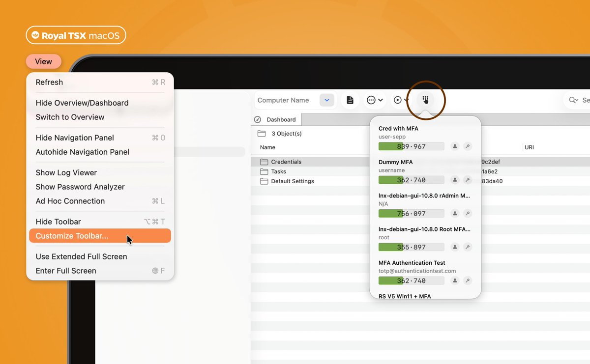Viewport: 590px width, 364px height.
Task: Click the Dashboard compass icon
Action: click(258, 119)
